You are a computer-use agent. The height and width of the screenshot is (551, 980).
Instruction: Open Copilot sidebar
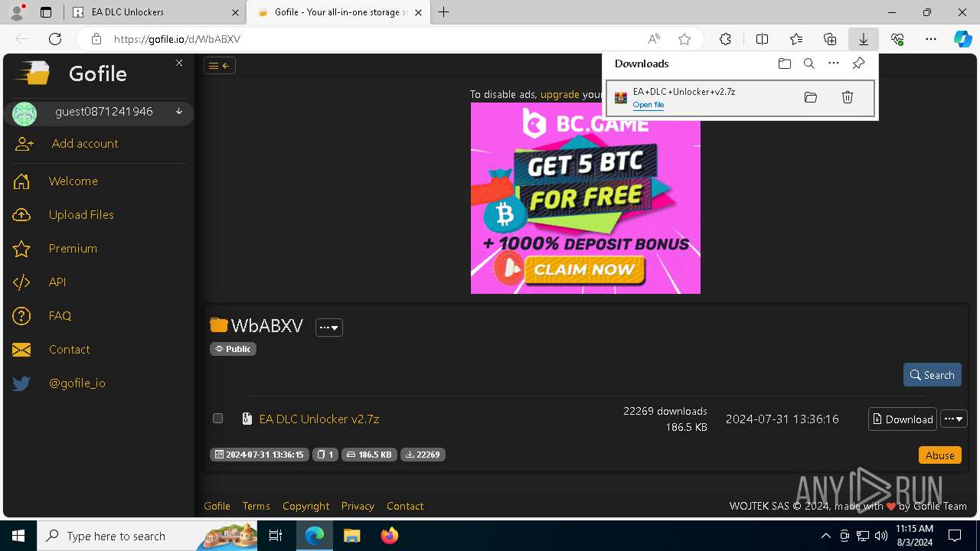coord(963,39)
